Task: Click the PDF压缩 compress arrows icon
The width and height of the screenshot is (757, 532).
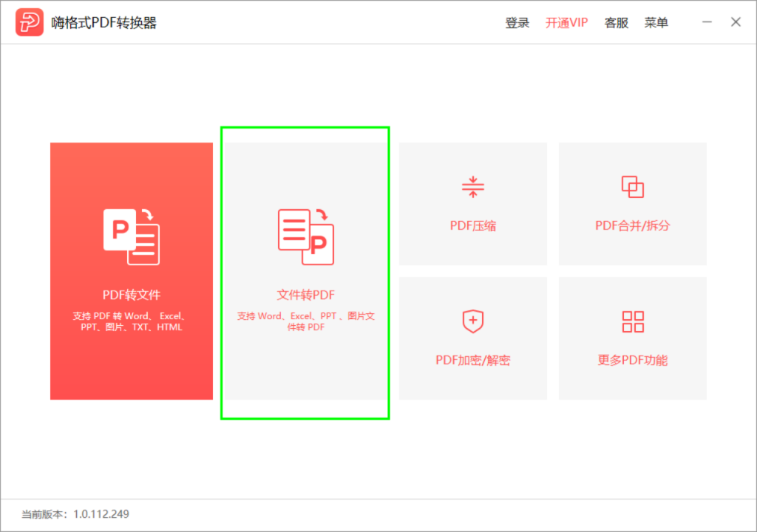Action: pos(473,187)
